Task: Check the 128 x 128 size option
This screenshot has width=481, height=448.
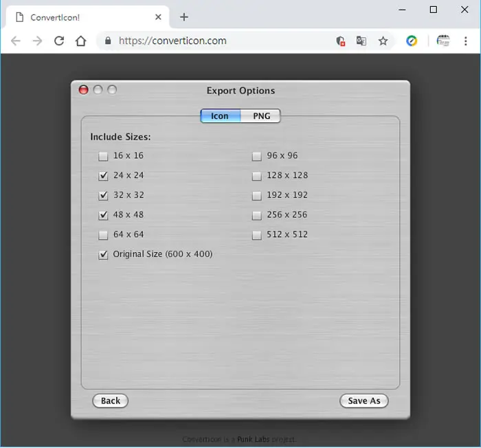Action: (x=256, y=176)
